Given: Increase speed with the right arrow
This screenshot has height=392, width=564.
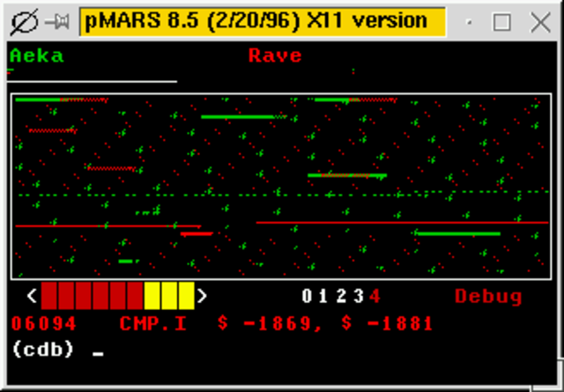Looking at the screenshot, I should [x=202, y=296].
